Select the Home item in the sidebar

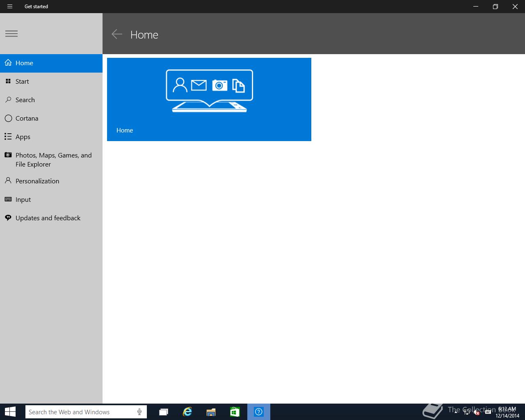pos(51,63)
